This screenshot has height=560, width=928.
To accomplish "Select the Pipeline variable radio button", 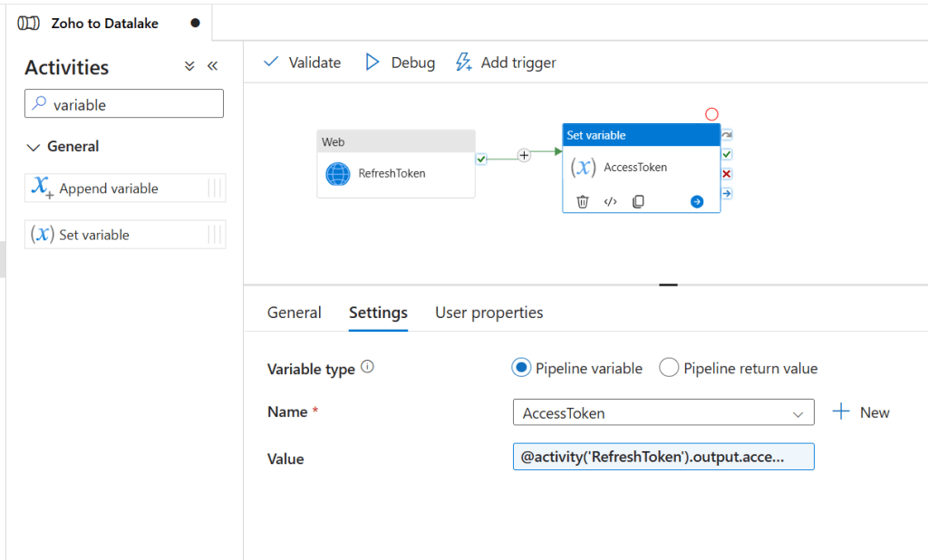I will click(x=521, y=368).
